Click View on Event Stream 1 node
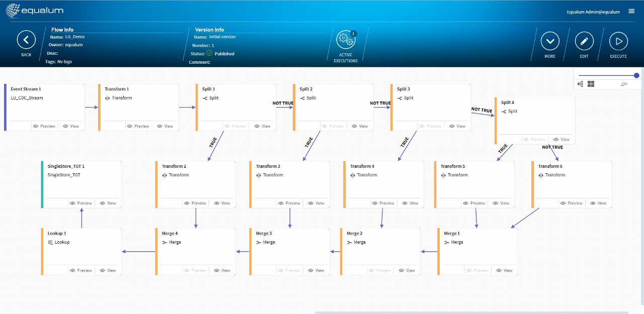Viewport: 644px width, 314px height. click(x=71, y=126)
